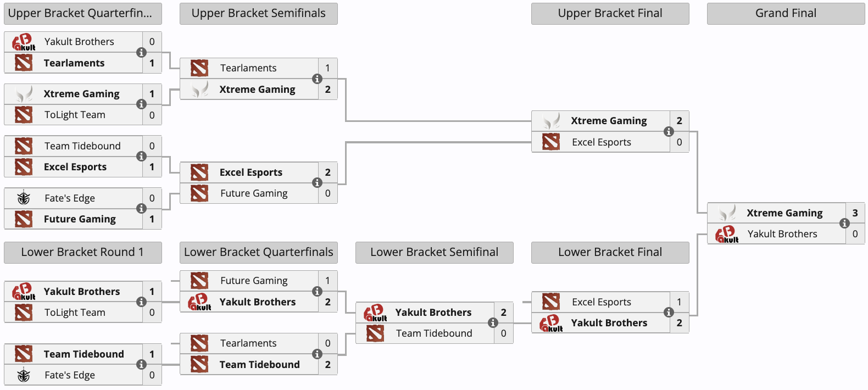Click Team Tidebound in Lower Bracket Semifinal

pos(434,333)
